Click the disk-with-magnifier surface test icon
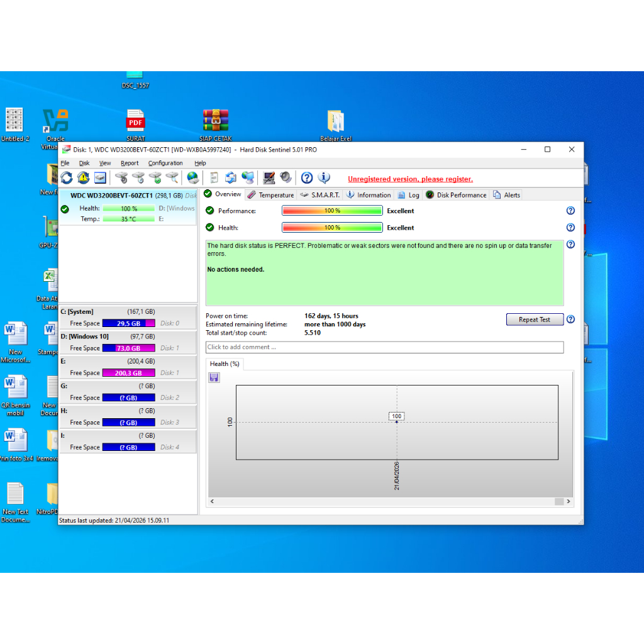Viewport: 644px width, 644px height. (x=172, y=178)
